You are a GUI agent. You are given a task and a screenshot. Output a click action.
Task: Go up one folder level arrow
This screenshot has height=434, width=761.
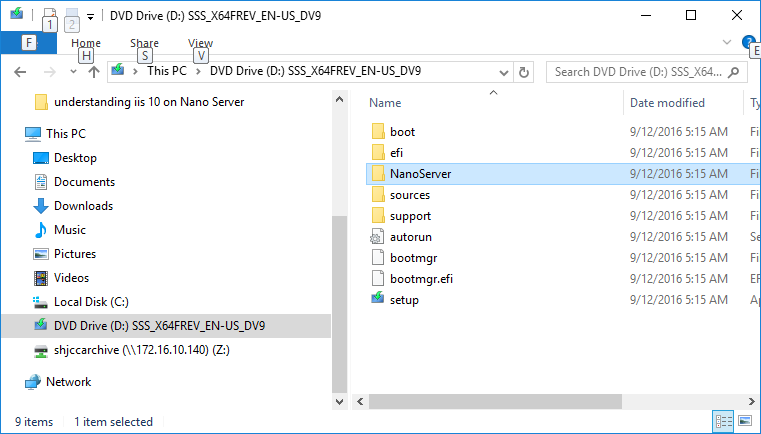pyautogui.click(x=94, y=72)
